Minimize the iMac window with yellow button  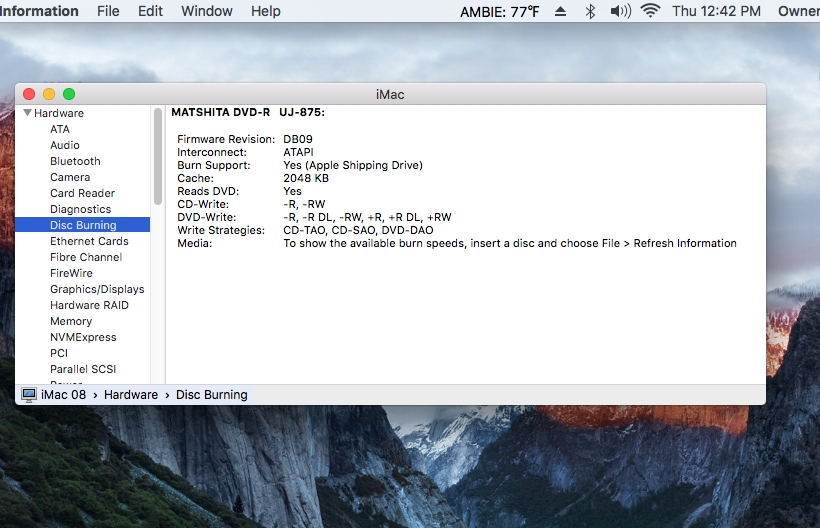(x=49, y=94)
